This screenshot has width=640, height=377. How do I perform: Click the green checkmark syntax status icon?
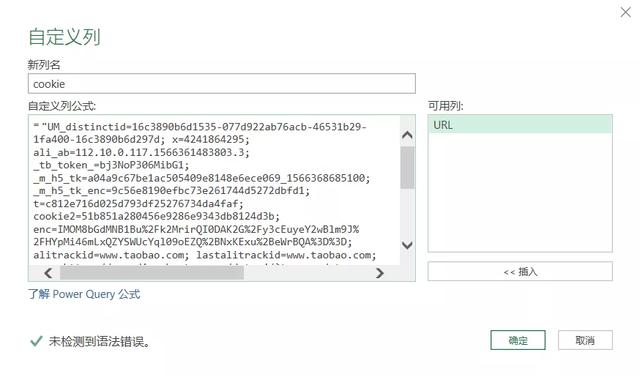coord(36,341)
